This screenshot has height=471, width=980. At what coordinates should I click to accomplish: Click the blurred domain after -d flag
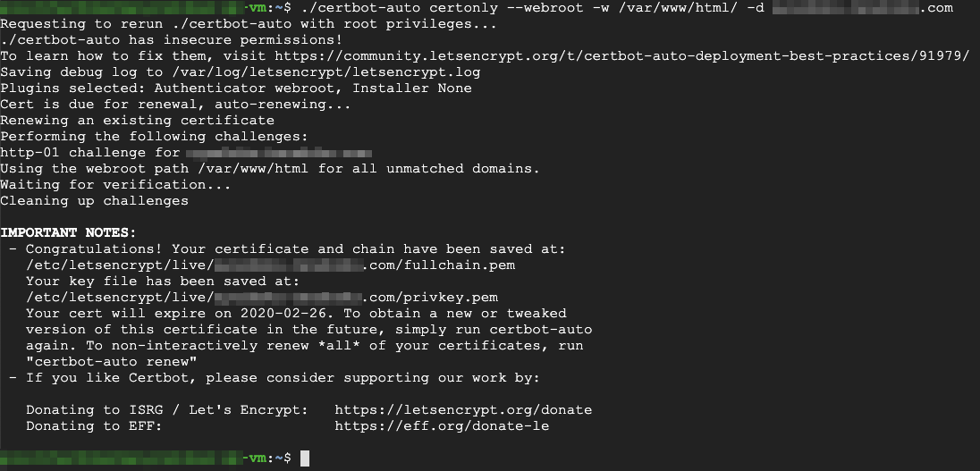pos(863,7)
